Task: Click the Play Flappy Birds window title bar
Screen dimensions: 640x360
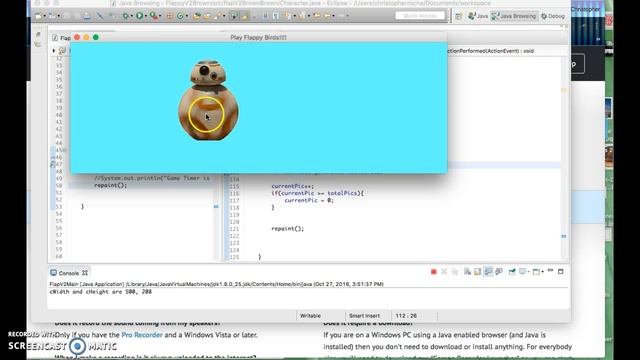Action: 258,37
